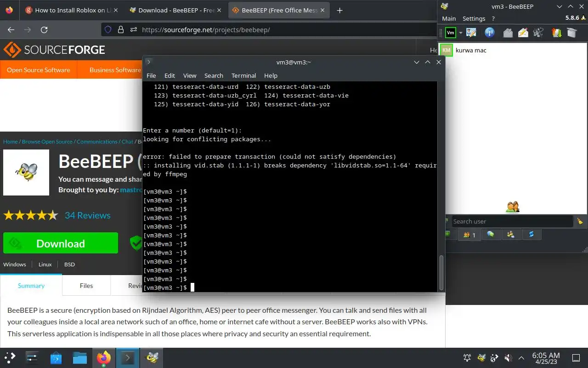Click the Firefox back arrow button
The width and height of the screenshot is (588, 368).
coord(11,29)
